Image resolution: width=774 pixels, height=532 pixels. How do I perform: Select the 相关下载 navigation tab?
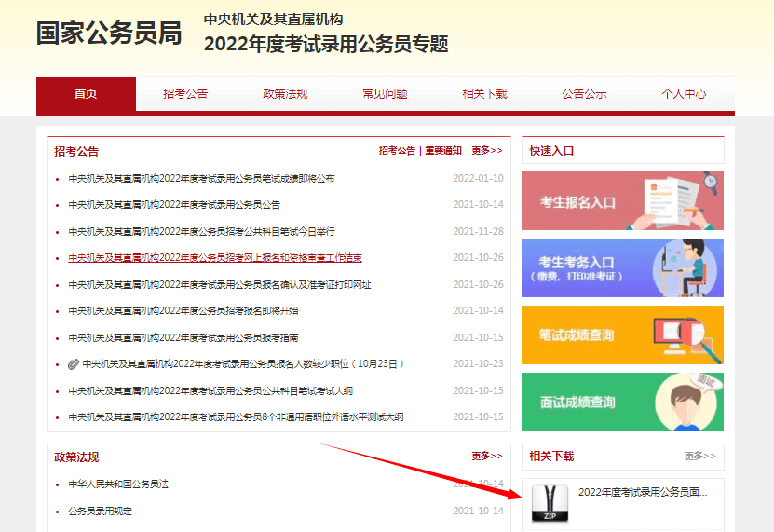(x=484, y=94)
